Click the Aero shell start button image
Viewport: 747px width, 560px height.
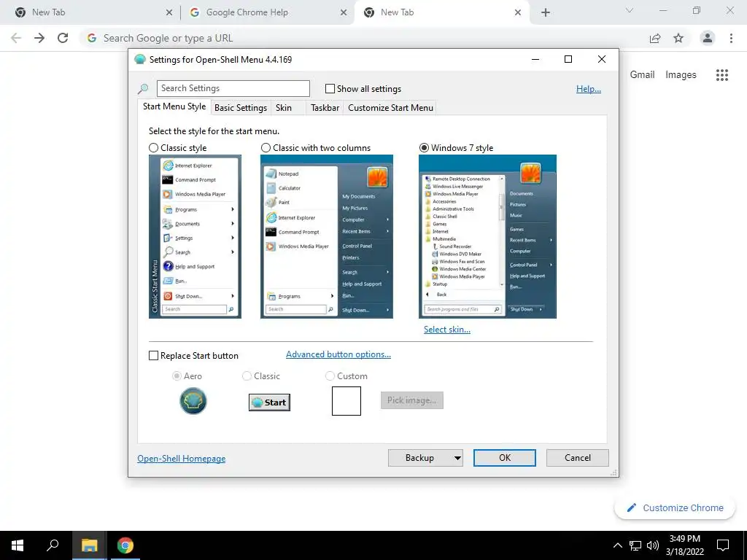pos(193,401)
